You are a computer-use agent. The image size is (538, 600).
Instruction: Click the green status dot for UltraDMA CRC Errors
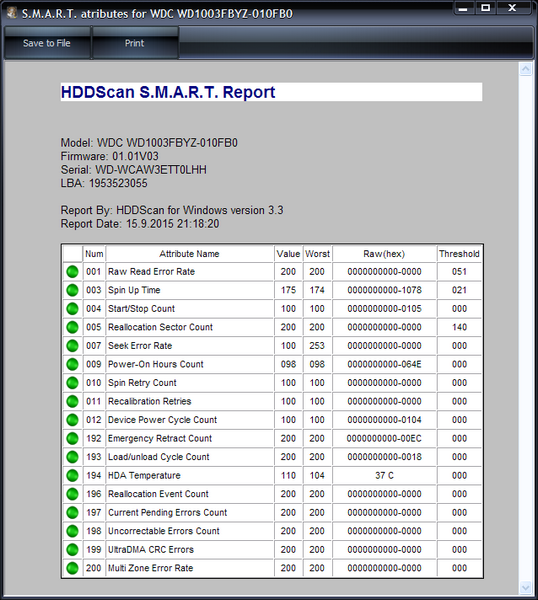72,549
